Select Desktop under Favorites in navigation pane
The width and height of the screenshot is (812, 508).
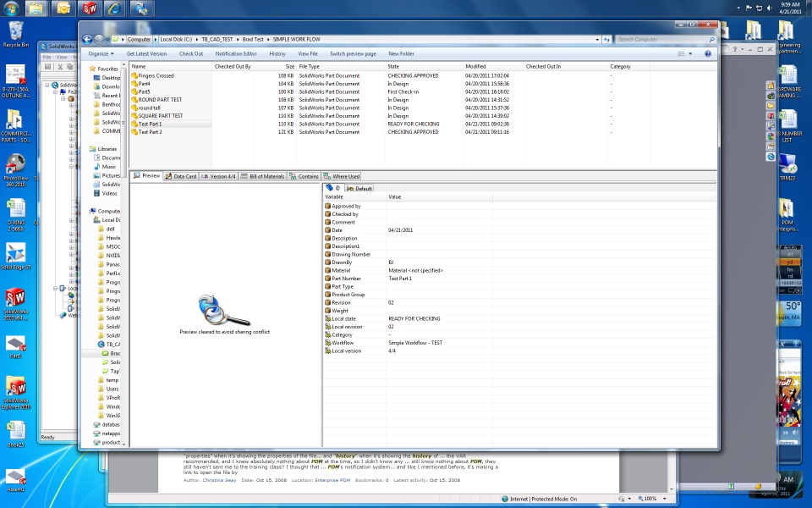tap(107, 78)
